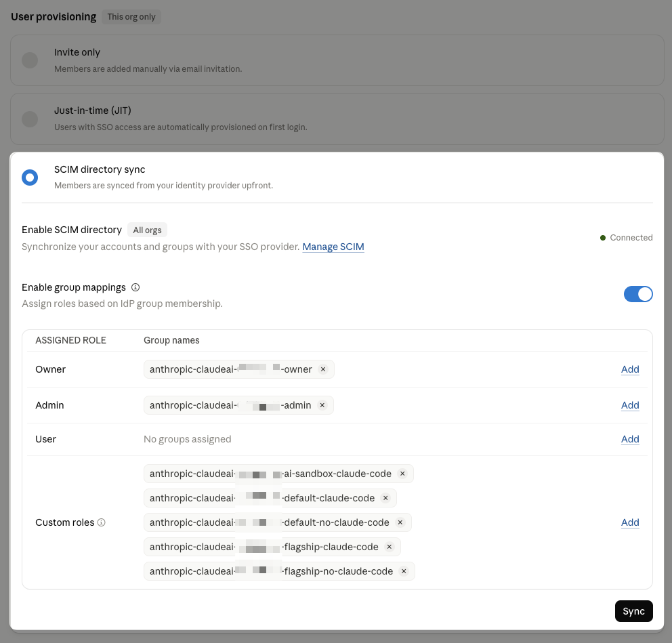Turn off the Enable group mappings switch
Viewport: 672px width, 643px height.
point(638,294)
